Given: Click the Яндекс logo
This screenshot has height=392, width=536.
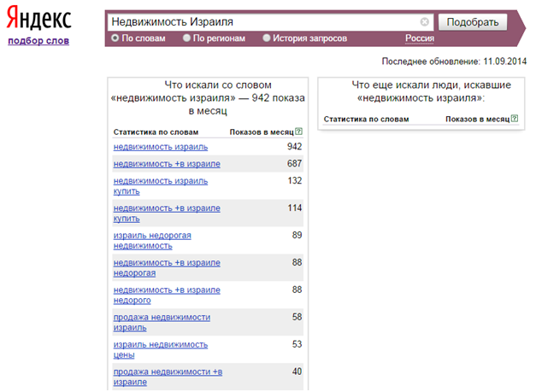Looking at the screenshot, I should (x=39, y=18).
